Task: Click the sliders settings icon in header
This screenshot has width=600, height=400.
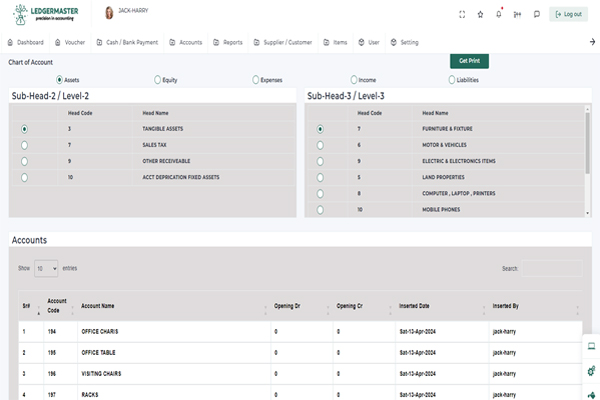Action: tap(517, 15)
